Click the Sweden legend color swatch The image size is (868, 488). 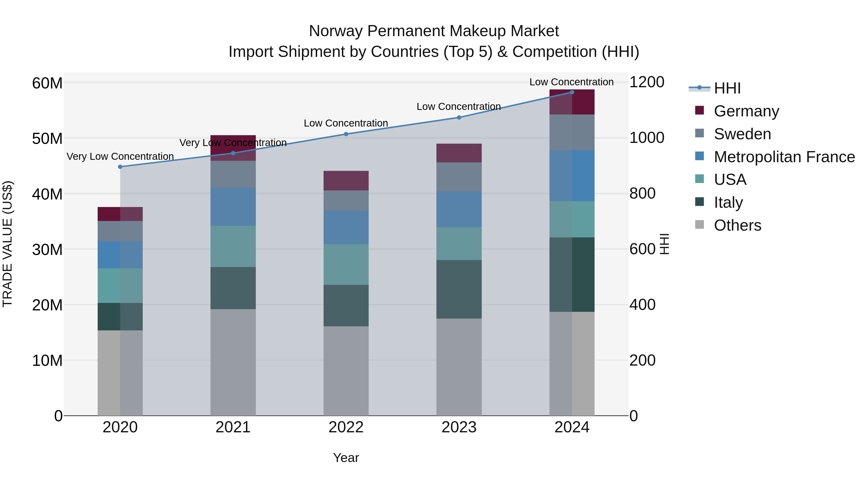pyautogui.click(x=699, y=133)
